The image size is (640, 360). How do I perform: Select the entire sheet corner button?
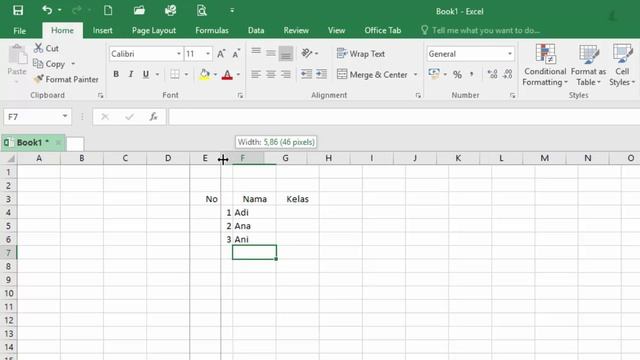tap(9, 158)
